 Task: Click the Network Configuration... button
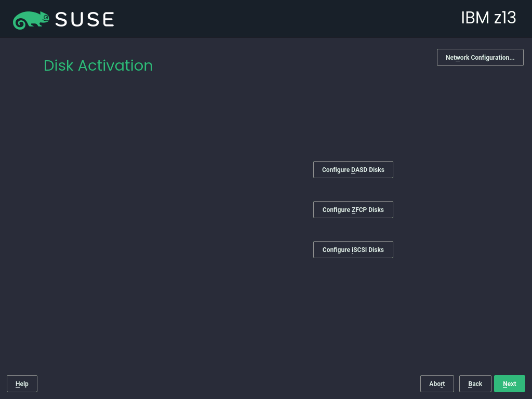point(480,57)
